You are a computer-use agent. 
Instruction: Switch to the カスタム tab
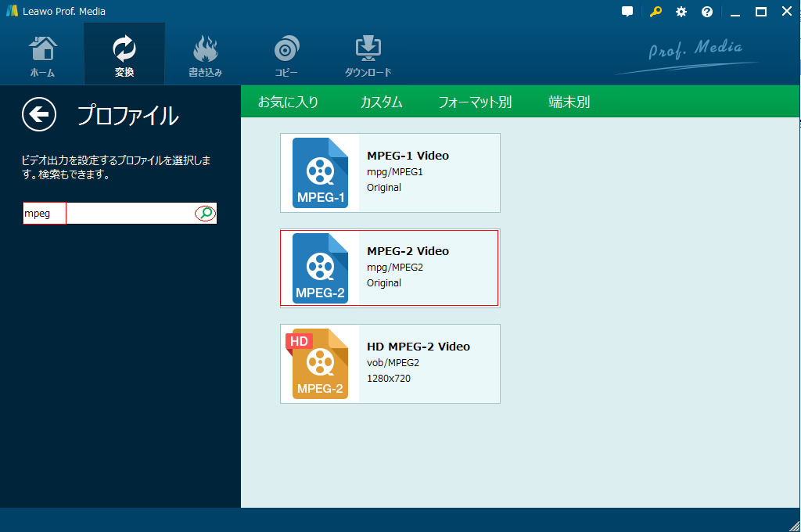tap(381, 102)
